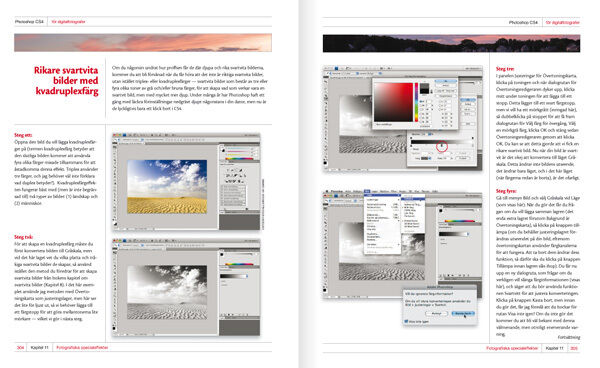
Task: Click the circled black gradient color stop
Action: click(442, 146)
